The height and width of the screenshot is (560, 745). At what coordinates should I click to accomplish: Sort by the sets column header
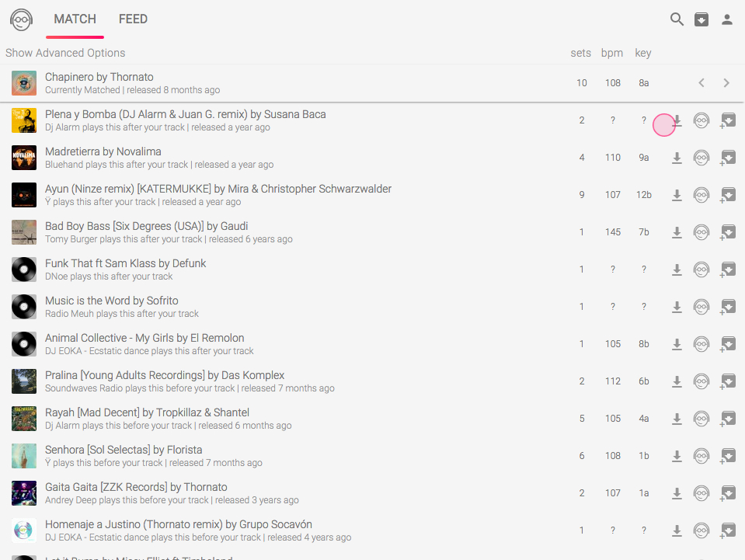point(580,53)
